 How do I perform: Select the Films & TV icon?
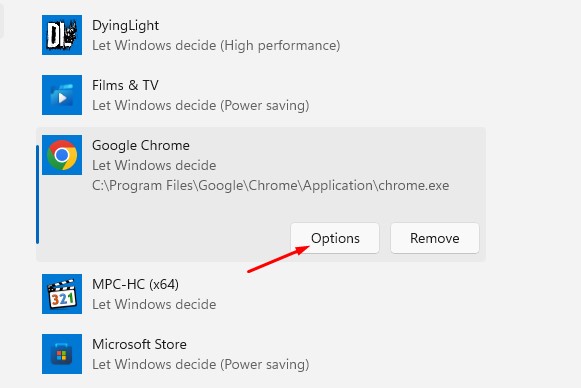click(62, 95)
